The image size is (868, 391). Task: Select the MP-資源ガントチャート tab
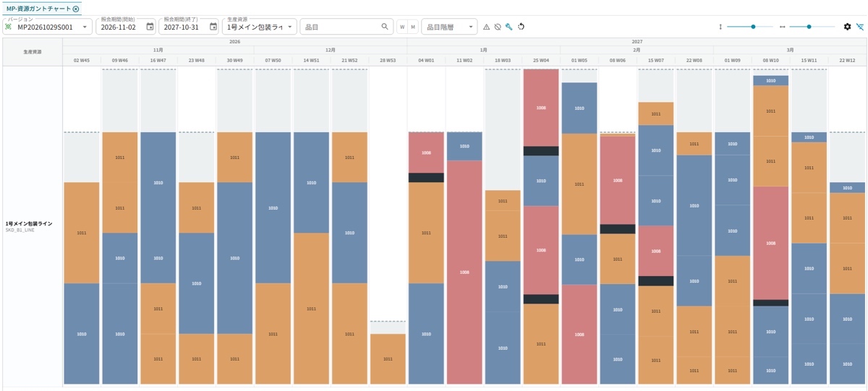point(38,9)
